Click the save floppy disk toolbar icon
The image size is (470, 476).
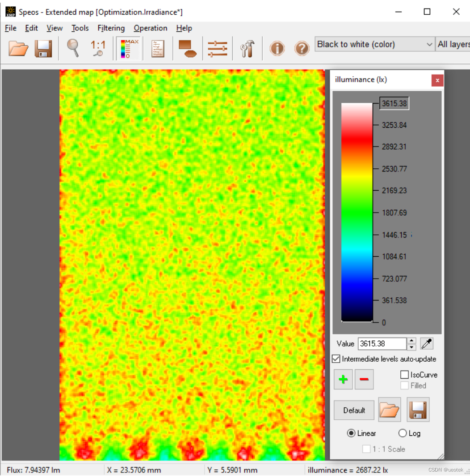click(x=43, y=48)
